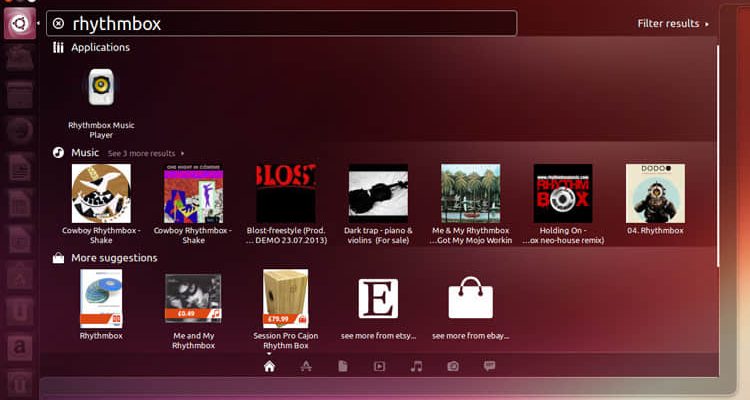The image size is (750, 400).
Task: Click inside the rhythmbox search field
Action: (281, 23)
